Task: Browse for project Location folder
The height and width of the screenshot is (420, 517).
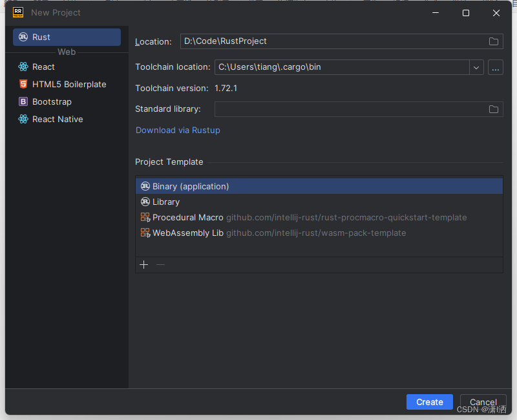Action: click(x=494, y=41)
